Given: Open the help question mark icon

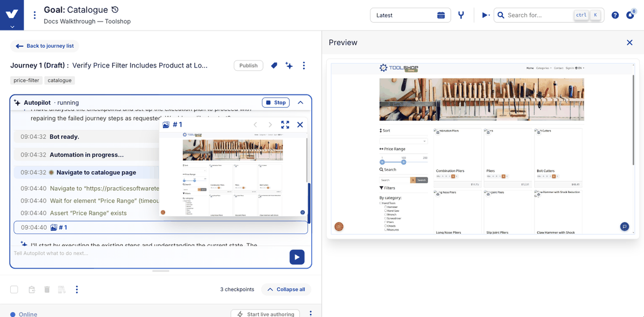Looking at the screenshot, I should coord(615,15).
